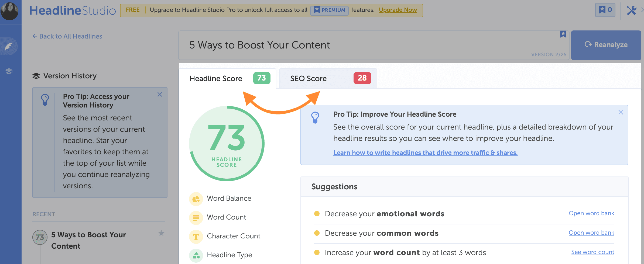Open word bank for emotional words
Viewport: 644px width, 264px height.
591,213
